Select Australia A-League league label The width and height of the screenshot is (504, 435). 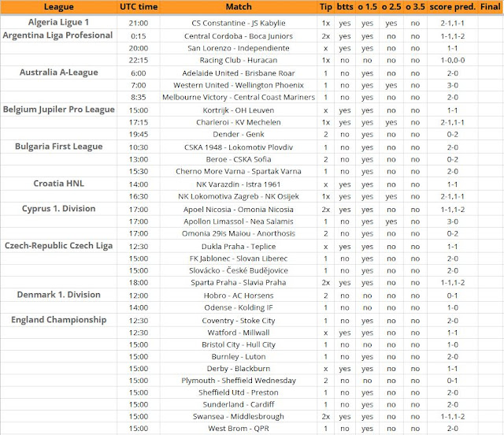[59, 72]
